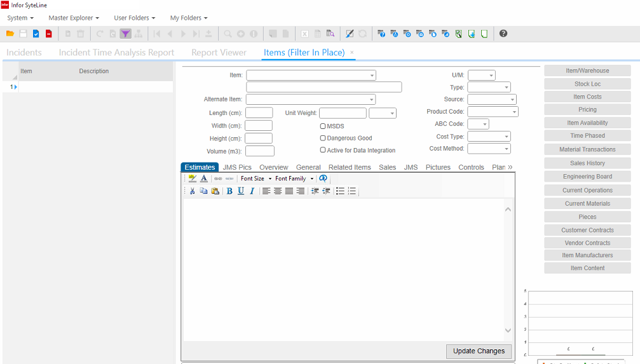Apply Underline formatting in the editor
This screenshot has height=364, width=640.
(241, 191)
